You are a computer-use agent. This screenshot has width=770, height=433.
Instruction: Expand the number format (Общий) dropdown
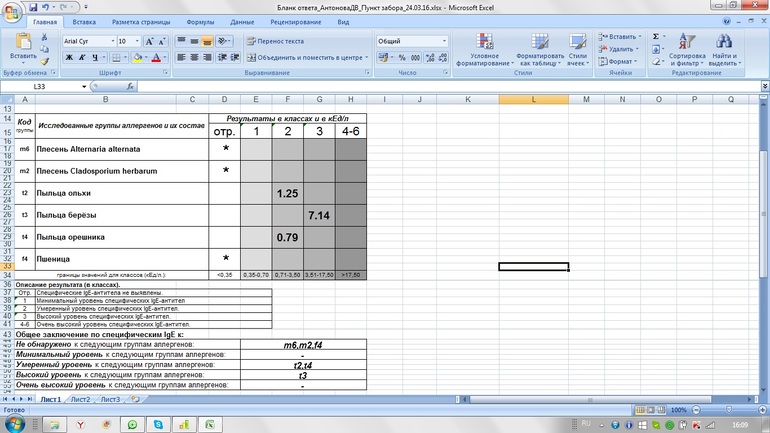tap(444, 41)
